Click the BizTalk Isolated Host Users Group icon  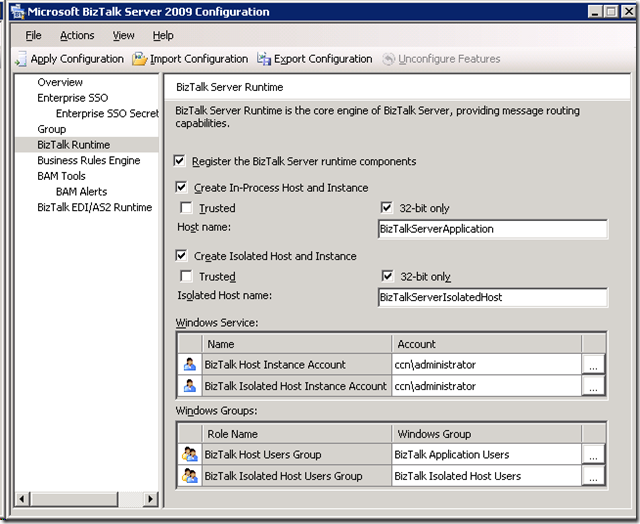pos(190,476)
